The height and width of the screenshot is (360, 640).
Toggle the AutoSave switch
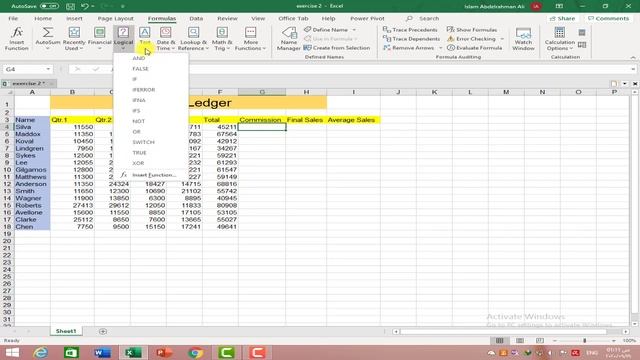[49, 7]
